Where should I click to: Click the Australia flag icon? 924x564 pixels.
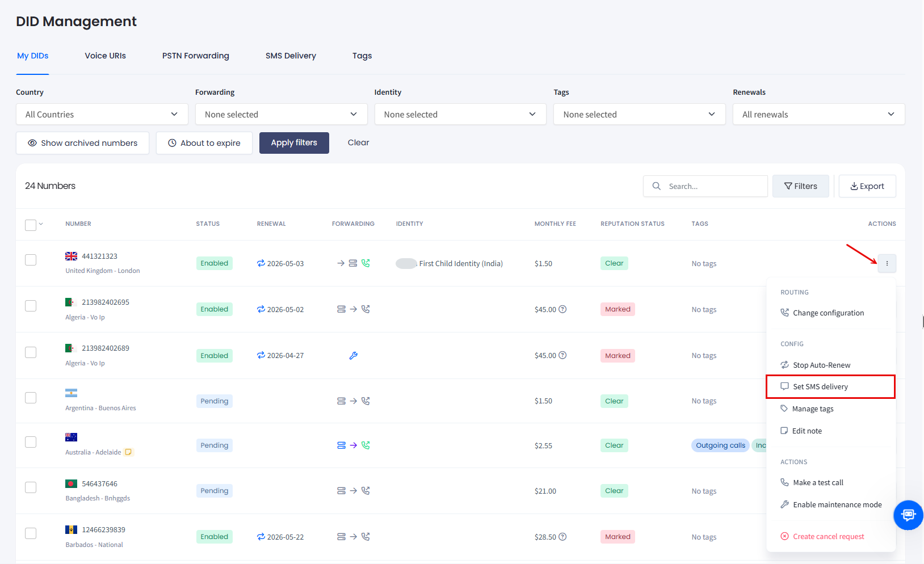[71, 437]
